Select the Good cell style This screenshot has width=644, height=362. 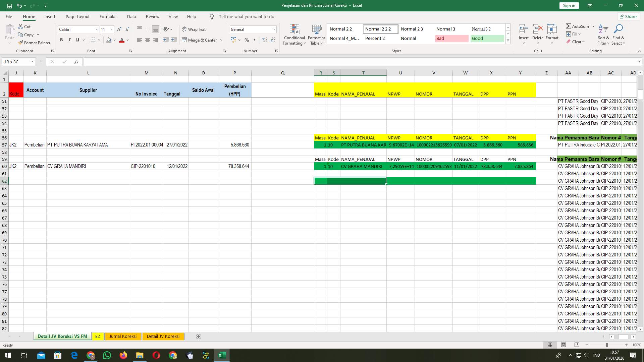click(487, 38)
